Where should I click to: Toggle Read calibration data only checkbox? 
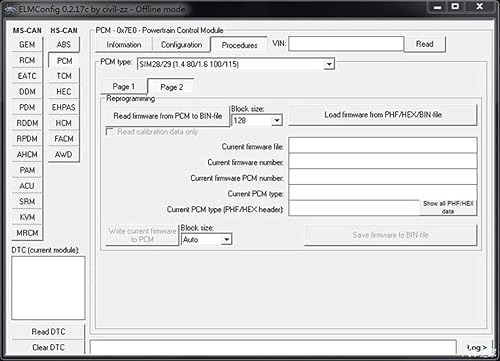109,132
